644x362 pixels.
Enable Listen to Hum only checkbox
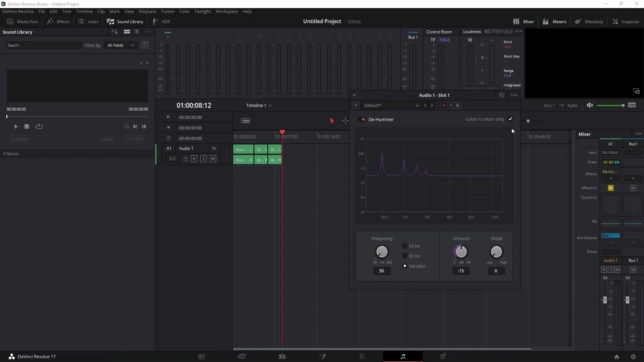[511, 119]
